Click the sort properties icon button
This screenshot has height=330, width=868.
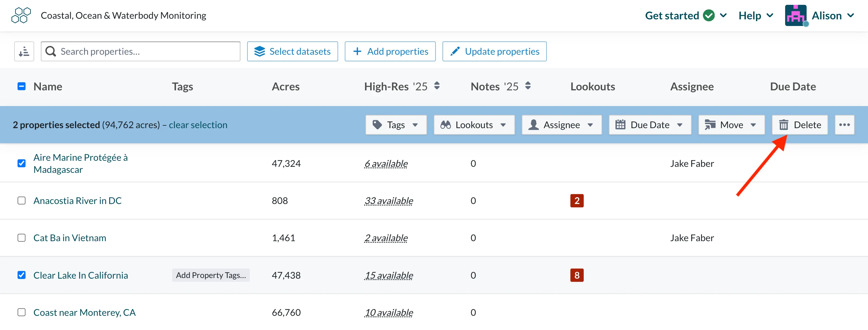(24, 51)
